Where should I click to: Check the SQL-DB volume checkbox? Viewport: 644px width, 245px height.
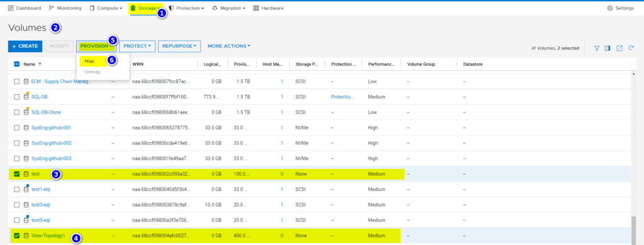click(x=17, y=97)
